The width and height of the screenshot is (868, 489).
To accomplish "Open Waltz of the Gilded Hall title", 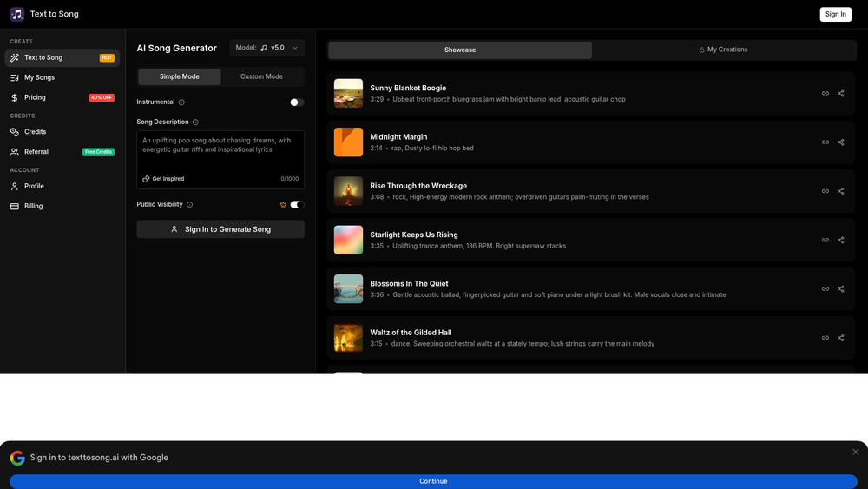I will point(411,333).
